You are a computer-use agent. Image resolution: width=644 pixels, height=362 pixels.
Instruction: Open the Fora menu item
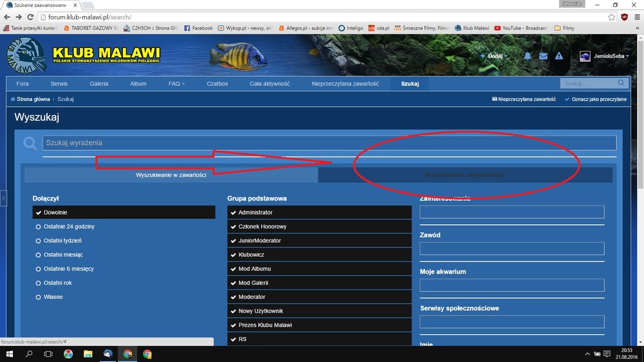pyautogui.click(x=23, y=83)
